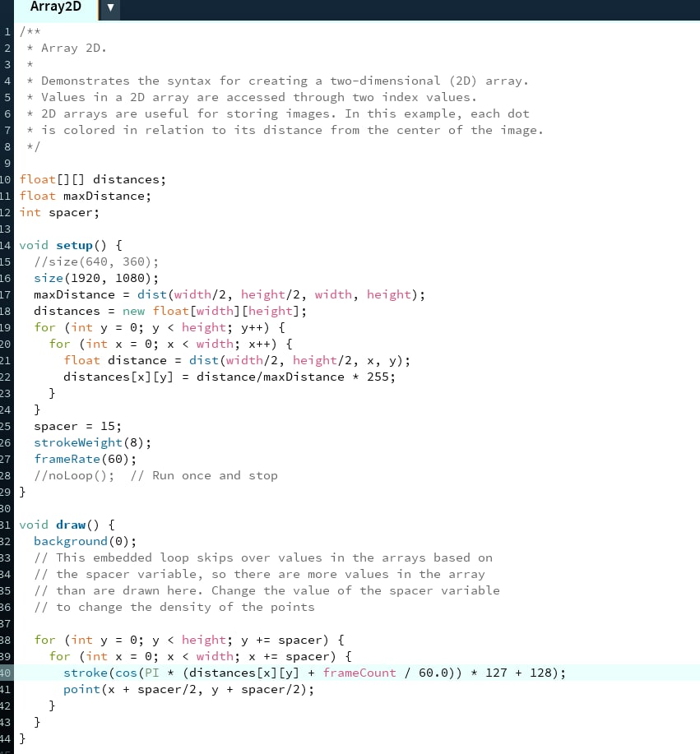Click the 'spacer = 15;' line

click(77, 427)
